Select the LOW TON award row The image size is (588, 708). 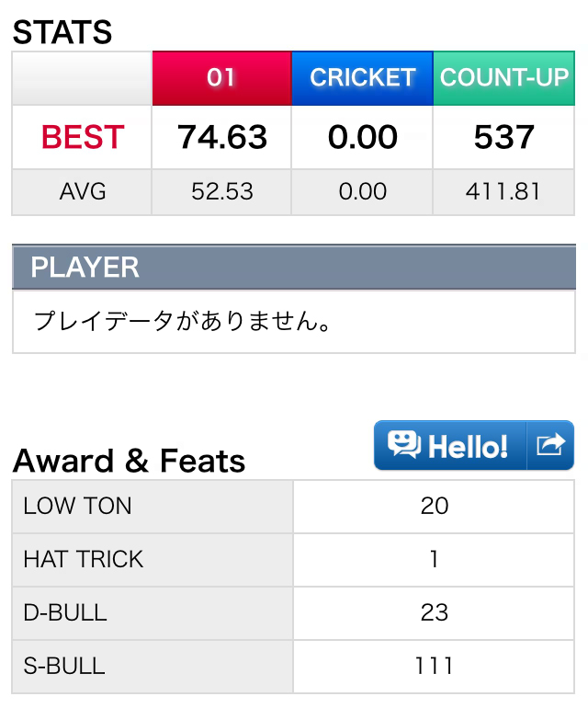click(293, 506)
